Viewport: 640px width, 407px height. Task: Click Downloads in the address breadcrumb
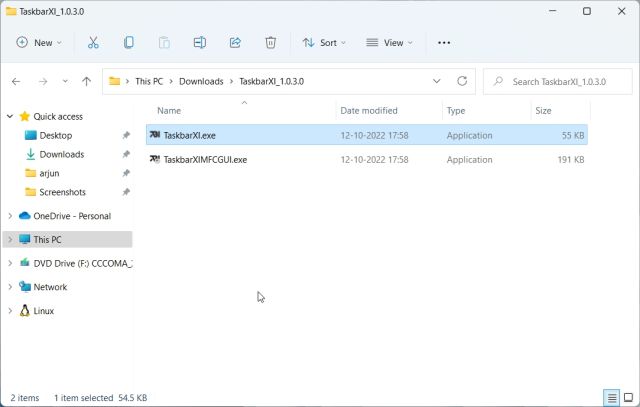[x=201, y=81]
